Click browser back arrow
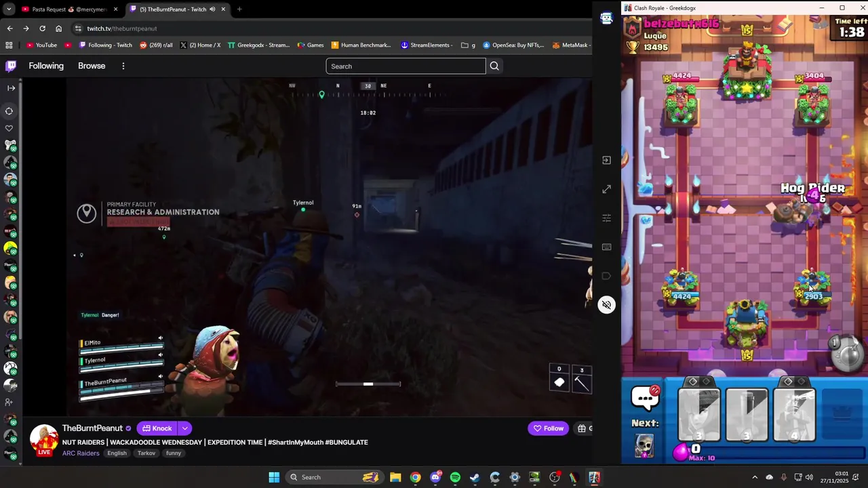The height and width of the screenshot is (488, 868). click(x=10, y=28)
